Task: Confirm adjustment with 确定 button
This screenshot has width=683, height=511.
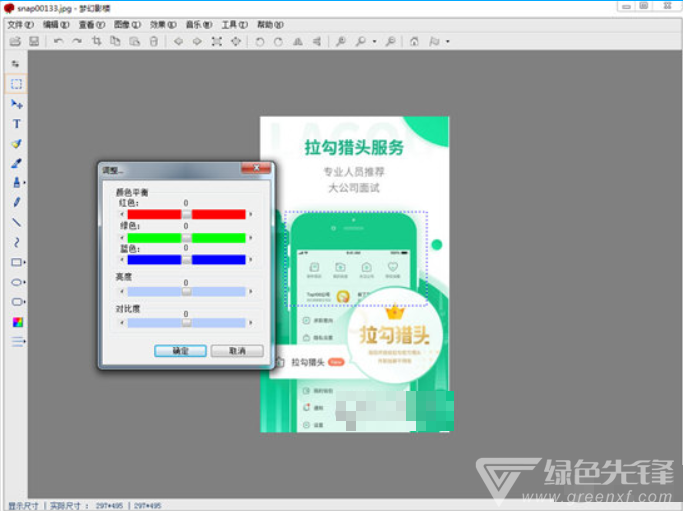Action: click(x=180, y=351)
